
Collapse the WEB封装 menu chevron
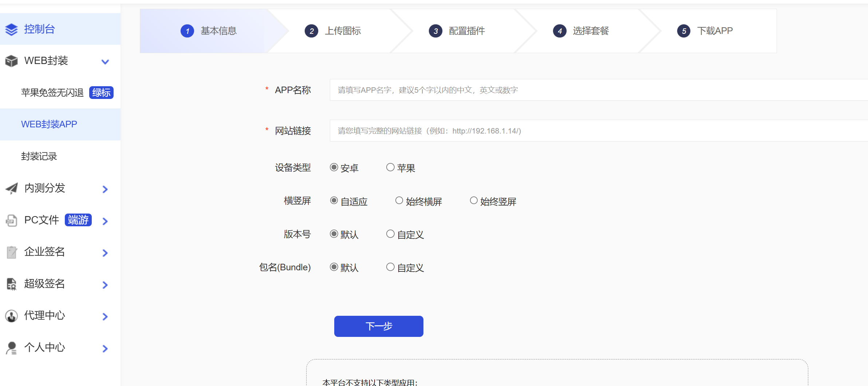coord(105,61)
